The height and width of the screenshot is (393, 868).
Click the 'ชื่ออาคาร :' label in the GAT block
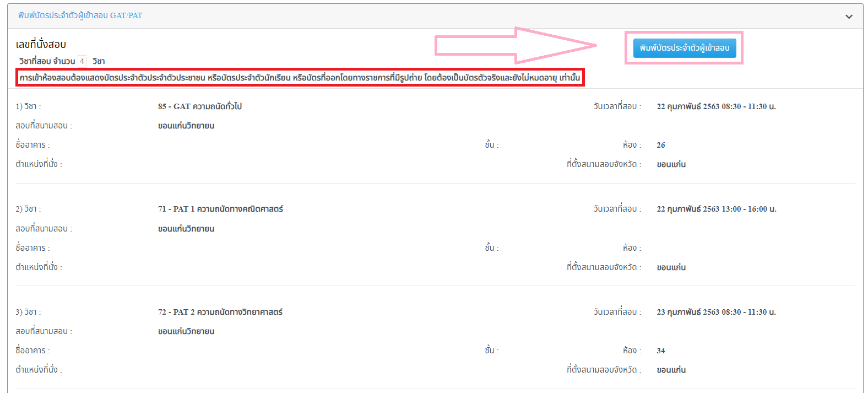tap(32, 145)
